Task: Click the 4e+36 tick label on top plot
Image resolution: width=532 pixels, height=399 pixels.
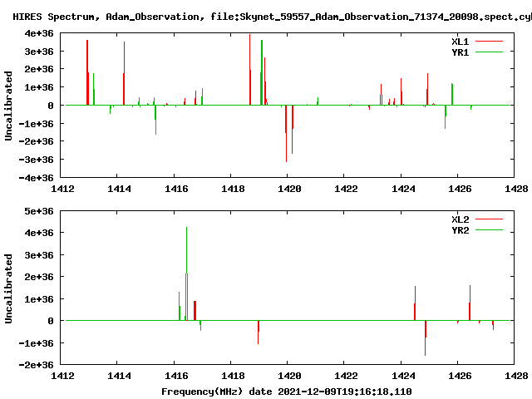Action: point(39,33)
